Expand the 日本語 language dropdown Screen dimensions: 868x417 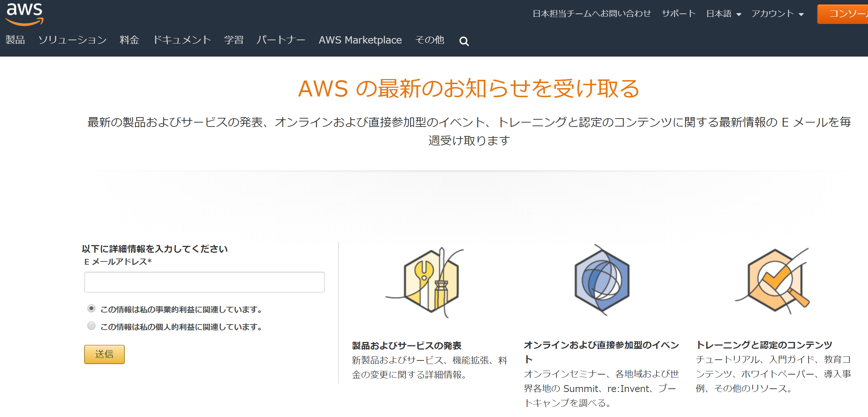coord(723,14)
